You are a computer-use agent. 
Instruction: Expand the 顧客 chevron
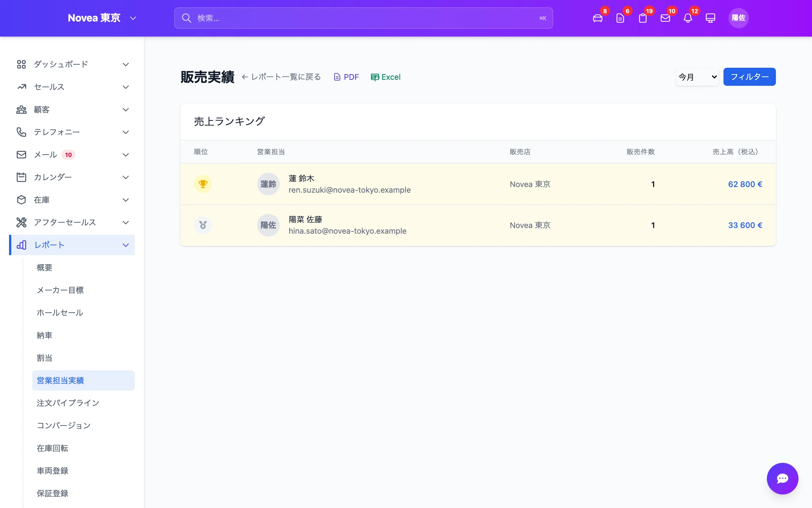click(126, 110)
